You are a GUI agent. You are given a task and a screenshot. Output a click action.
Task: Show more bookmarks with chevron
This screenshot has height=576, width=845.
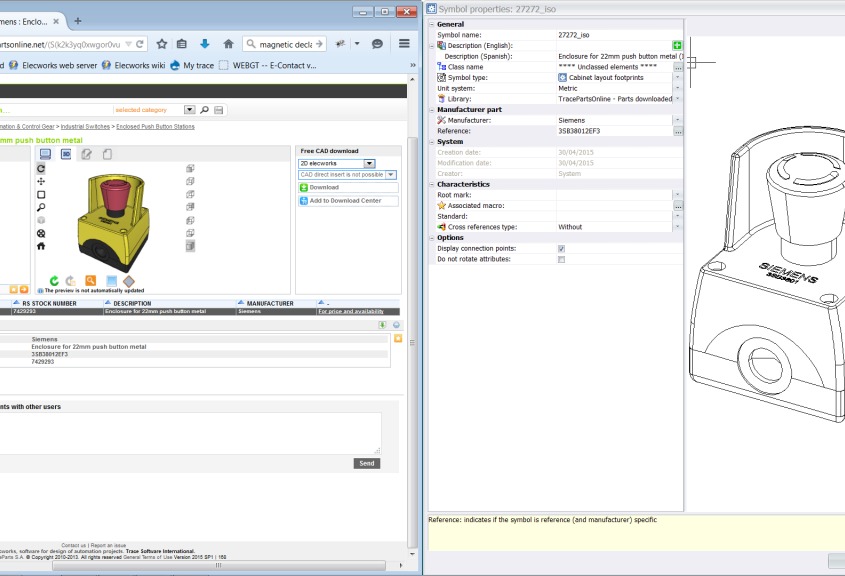click(x=413, y=65)
